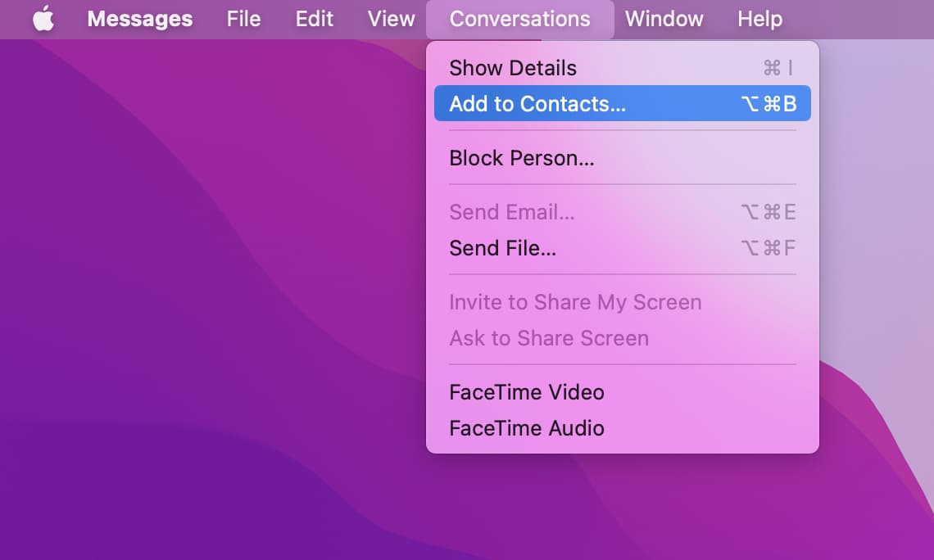Open the Messages app menu
Image resolution: width=934 pixels, height=560 pixels.
[x=140, y=19]
